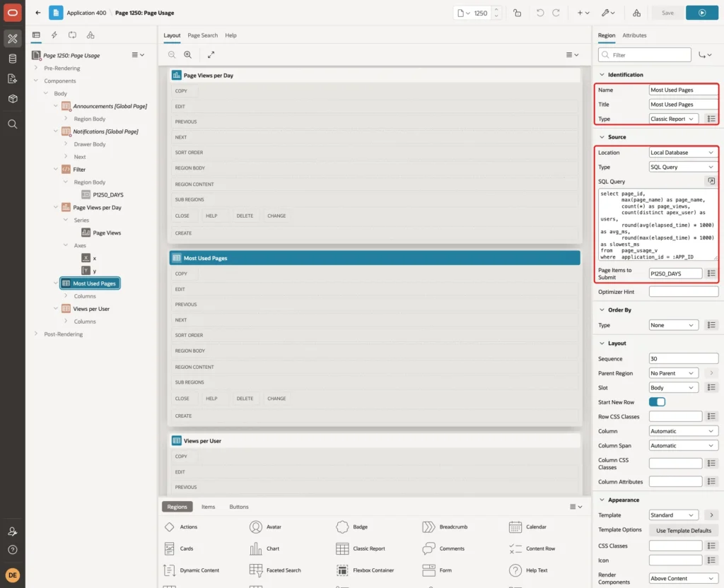
Task: Toggle the Start New Row switch
Action: 657,402
